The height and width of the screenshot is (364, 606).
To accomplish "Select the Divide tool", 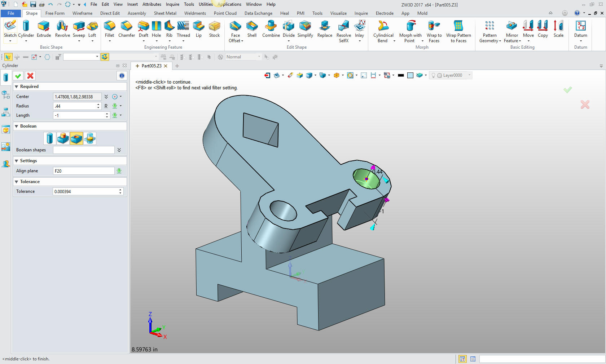I will (289, 28).
